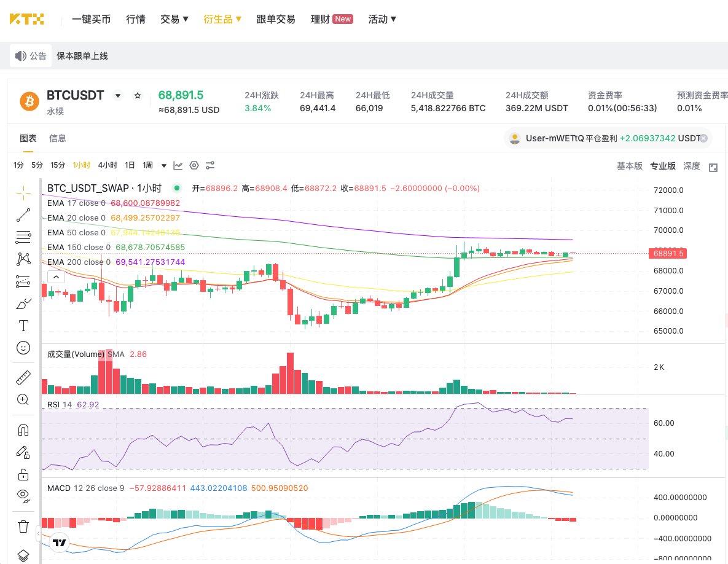Image resolution: width=728 pixels, height=564 pixels.
Task: Open the emoji annotation tool
Action: [x=23, y=347]
